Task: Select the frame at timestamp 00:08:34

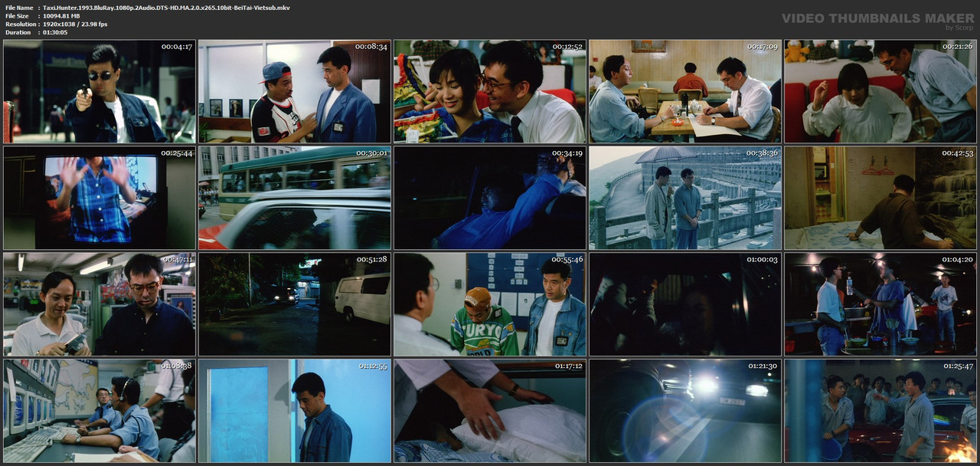Action: (x=295, y=91)
